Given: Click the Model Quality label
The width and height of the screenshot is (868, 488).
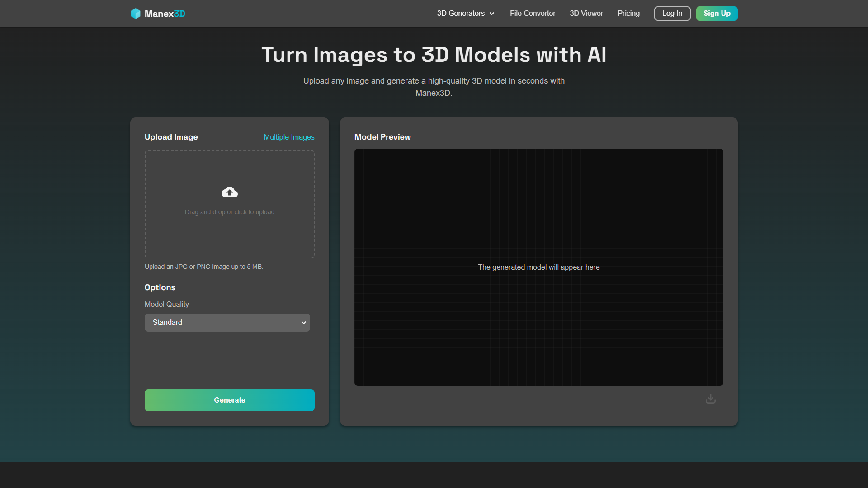Looking at the screenshot, I should [167, 304].
